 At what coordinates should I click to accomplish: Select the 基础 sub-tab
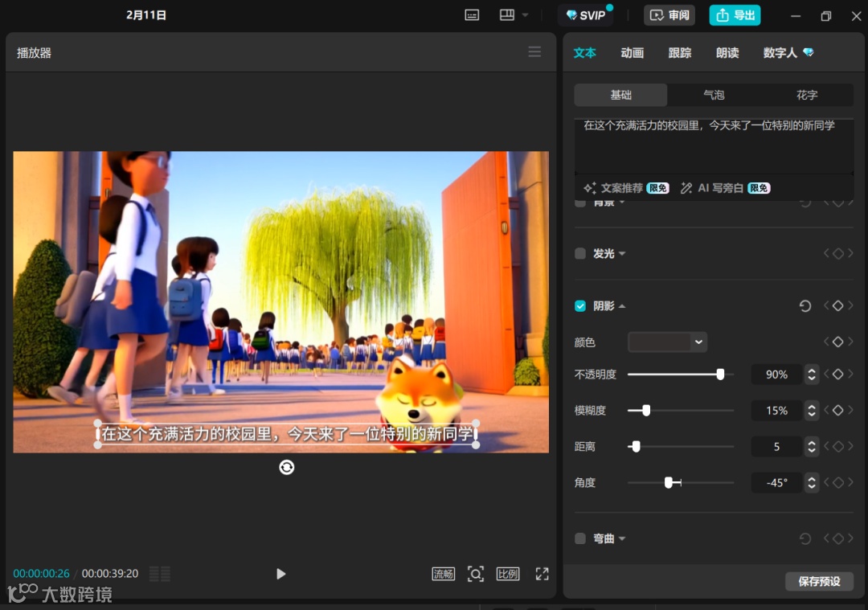click(620, 95)
